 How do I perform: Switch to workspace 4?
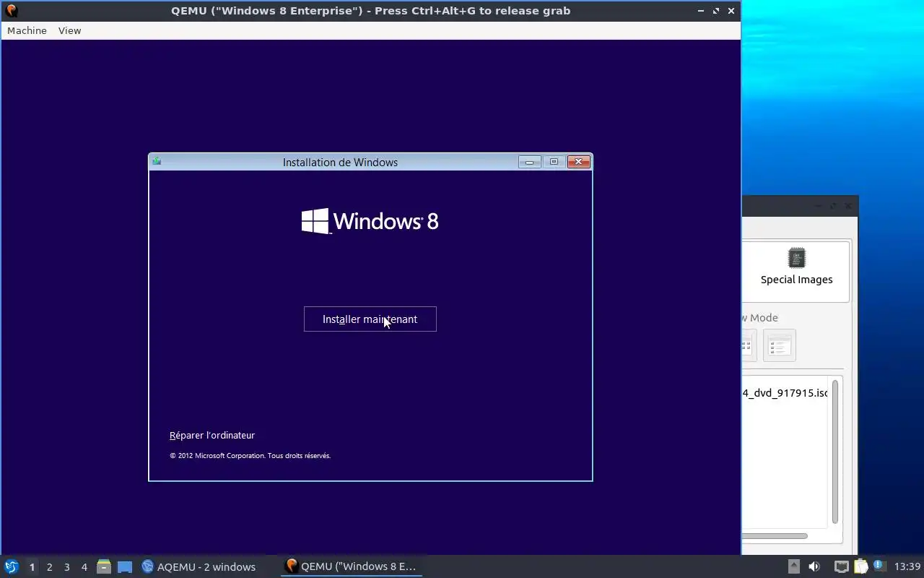84,567
